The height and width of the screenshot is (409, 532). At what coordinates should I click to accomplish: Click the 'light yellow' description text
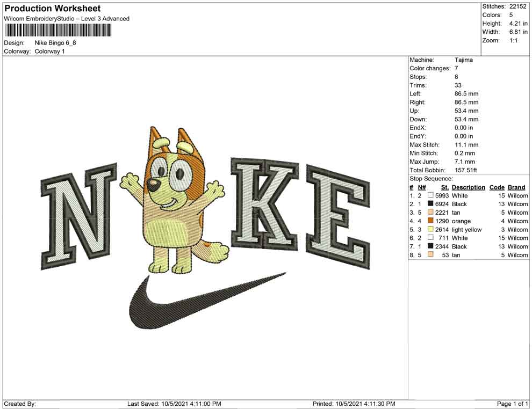click(x=466, y=230)
